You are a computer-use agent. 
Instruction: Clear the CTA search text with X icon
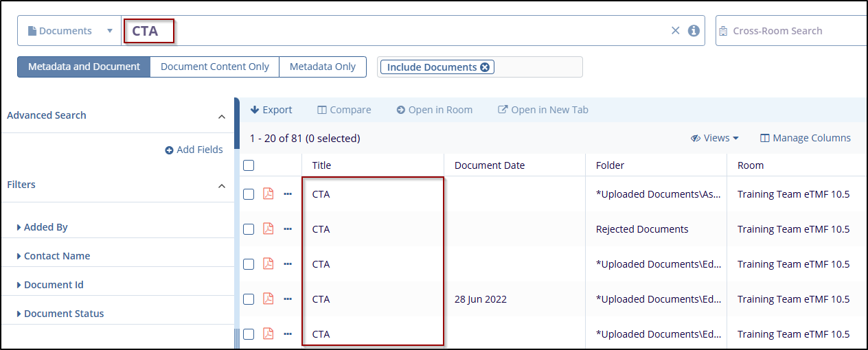coord(675,31)
